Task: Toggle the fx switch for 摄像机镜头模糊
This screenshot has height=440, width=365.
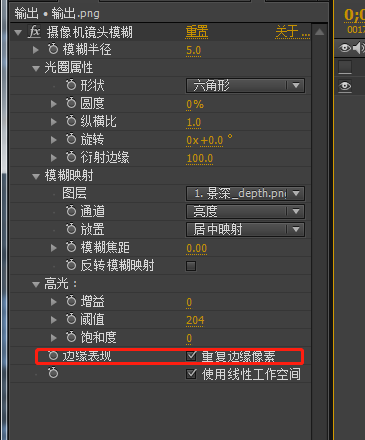Action: point(34,32)
